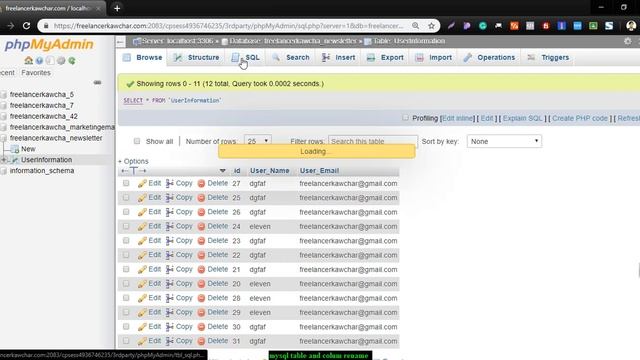This screenshot has width=640, height=360.
Task: Click Create PHP code link
Action: [x=580, y=118]
